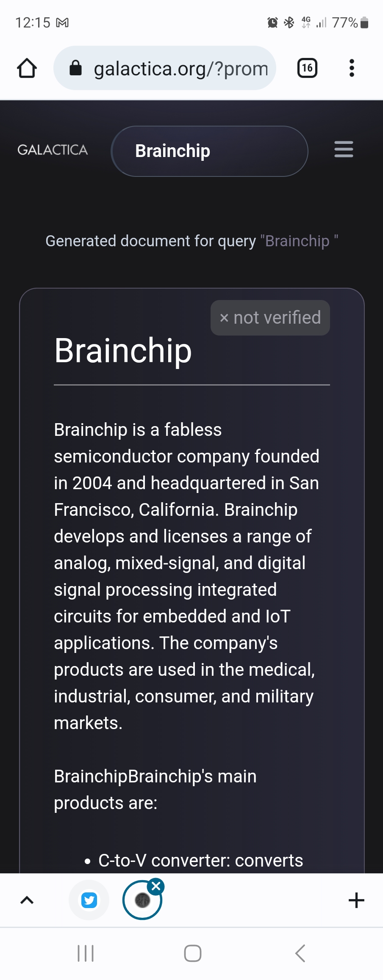383x980 pixels.
Task: Tap the battery indicator in status bar
Action: coord(364,23)
